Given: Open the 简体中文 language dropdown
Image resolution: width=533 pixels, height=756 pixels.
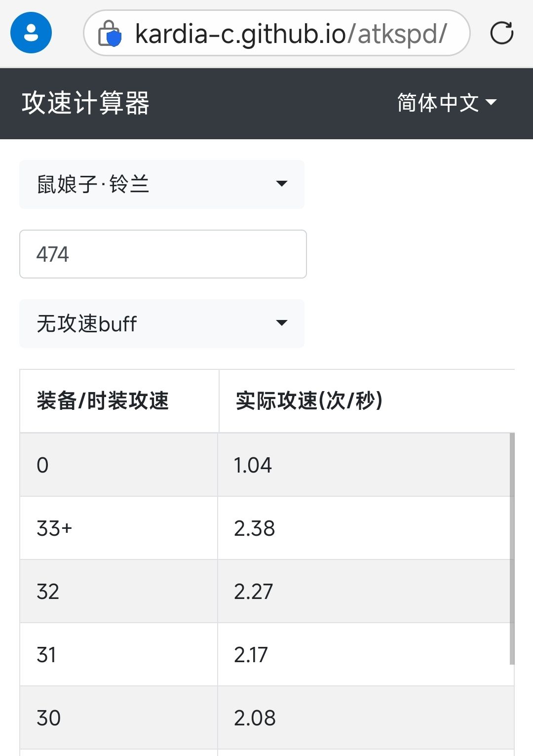Looking at the screenshot, I should pyautogui.click(x=446, y=103).
